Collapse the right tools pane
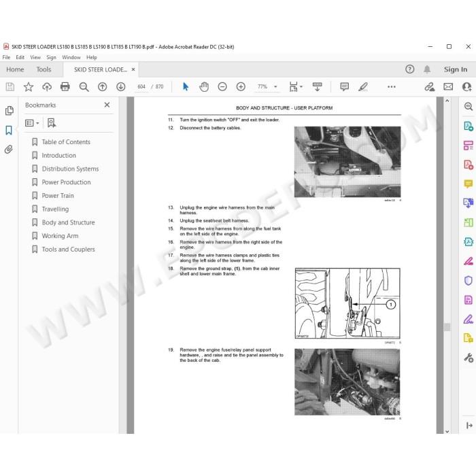 click(x=469, y=425)
